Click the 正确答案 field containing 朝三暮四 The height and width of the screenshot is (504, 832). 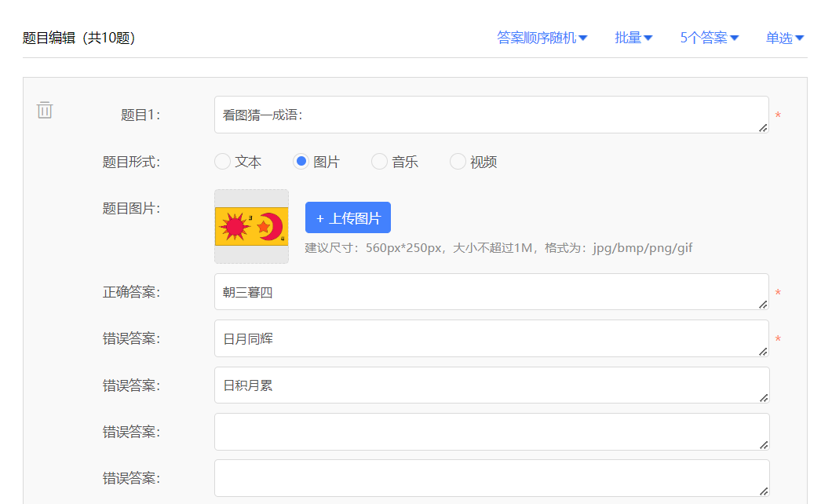471,291
